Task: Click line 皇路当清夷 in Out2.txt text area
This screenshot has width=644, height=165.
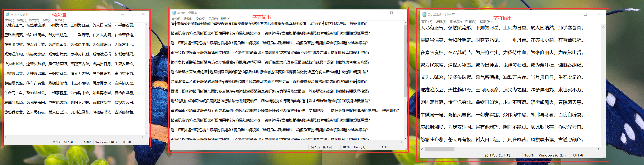Action: (502, 40)
